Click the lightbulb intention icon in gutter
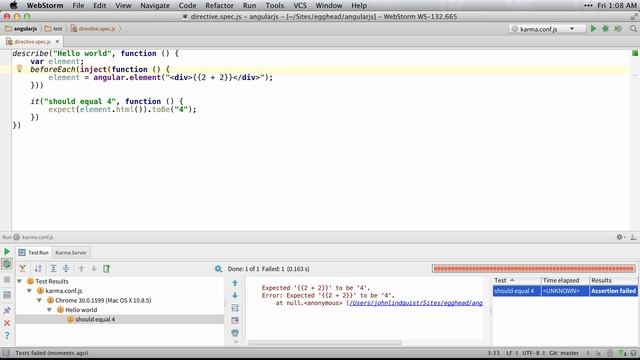The height and width of the screenshot is (360, 640). tap(19, 69)
